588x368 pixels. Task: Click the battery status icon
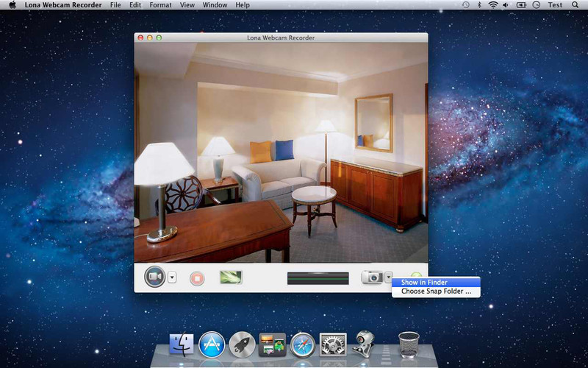click(521, 5)
